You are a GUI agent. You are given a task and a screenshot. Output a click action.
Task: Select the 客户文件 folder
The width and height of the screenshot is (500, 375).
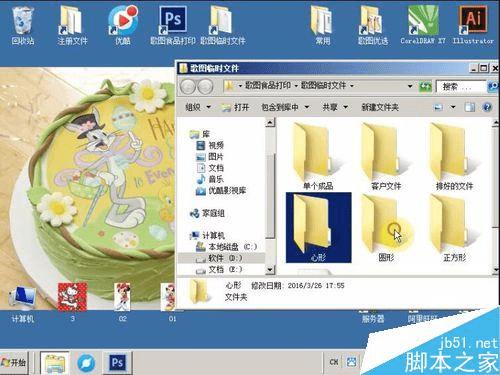(386, 157)
